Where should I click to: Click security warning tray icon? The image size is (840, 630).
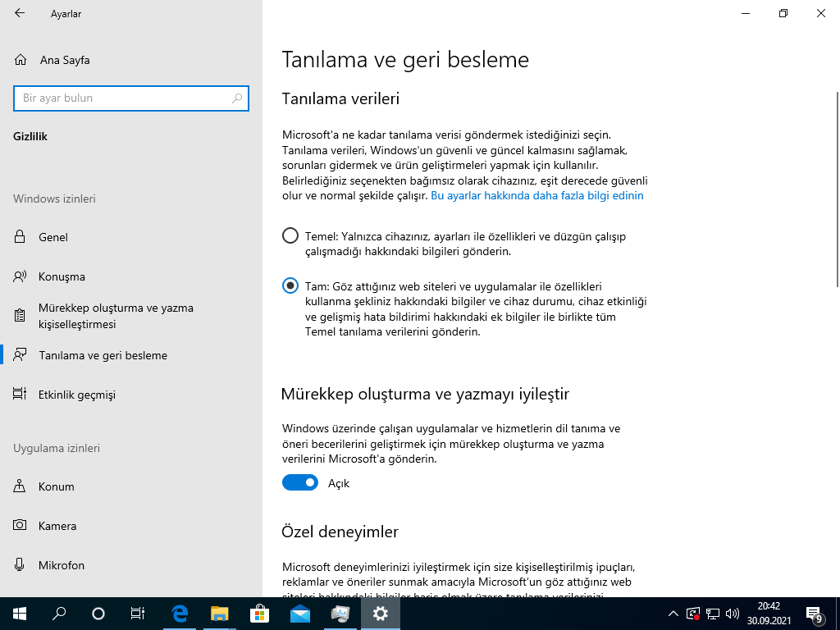(692, 614)
